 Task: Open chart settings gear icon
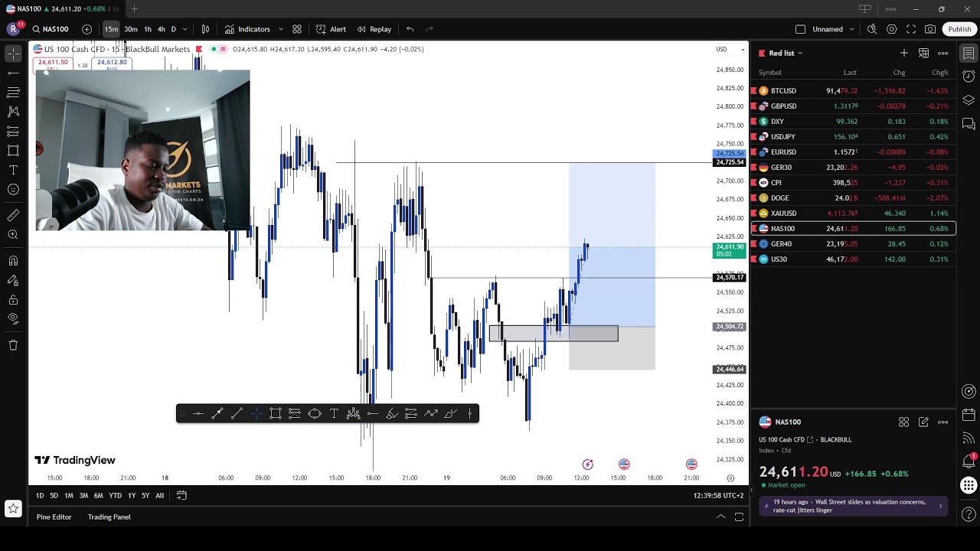pyautogui.click(x=891, y=29)
